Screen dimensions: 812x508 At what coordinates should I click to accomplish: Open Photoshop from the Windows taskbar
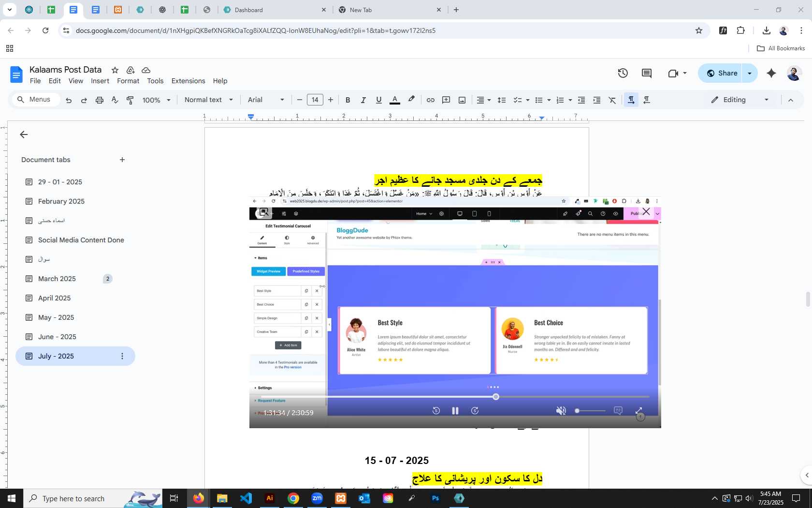[435, 498]
